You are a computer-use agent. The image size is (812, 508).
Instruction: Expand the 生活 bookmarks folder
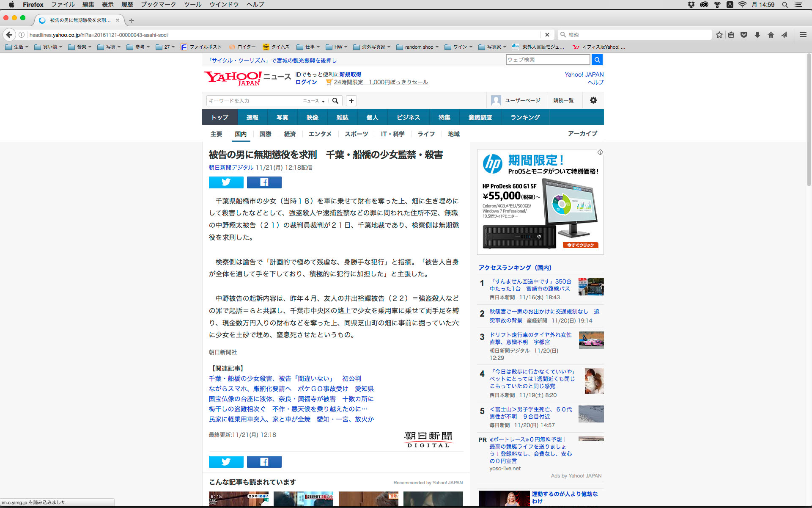tap(17, 47)
